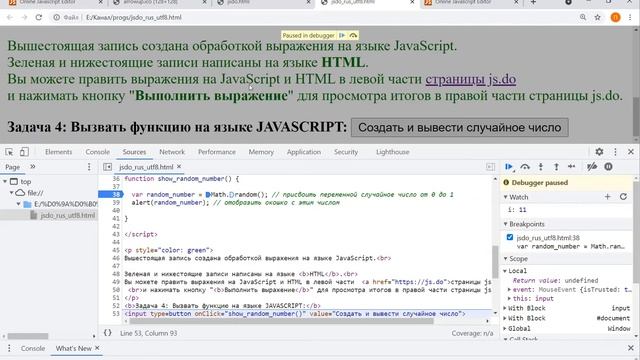
Task: Open the Chrome main menu
Action: [x=631, y=17]
